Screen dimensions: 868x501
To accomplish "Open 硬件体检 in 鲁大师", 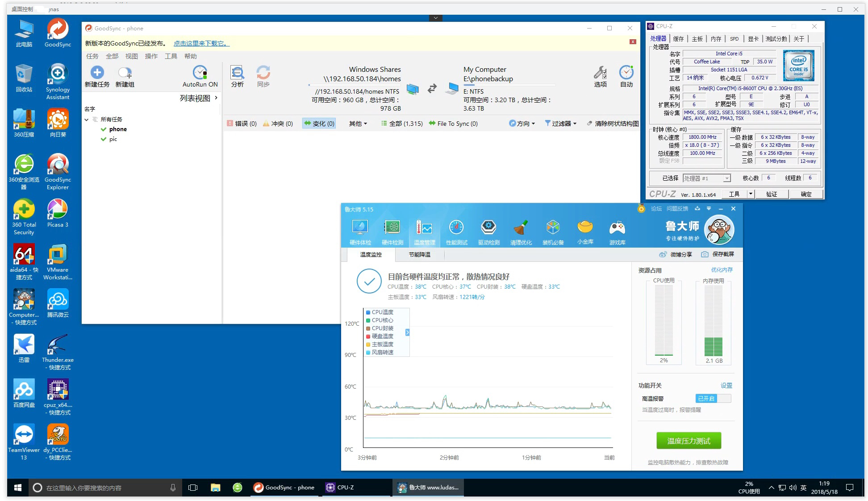I will (360, 230).
